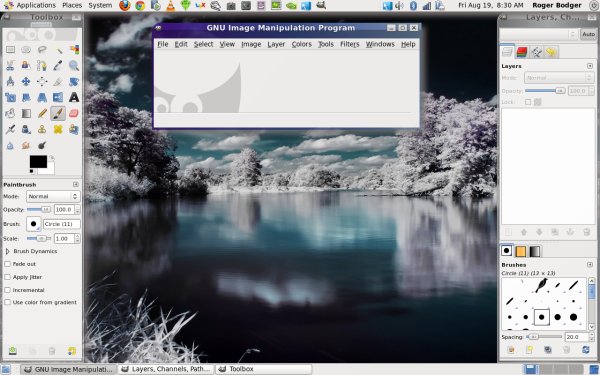Screen dimensions: 600x375
Task: Open the Layers Mode dropdown
Action: [x=559, y=78]
